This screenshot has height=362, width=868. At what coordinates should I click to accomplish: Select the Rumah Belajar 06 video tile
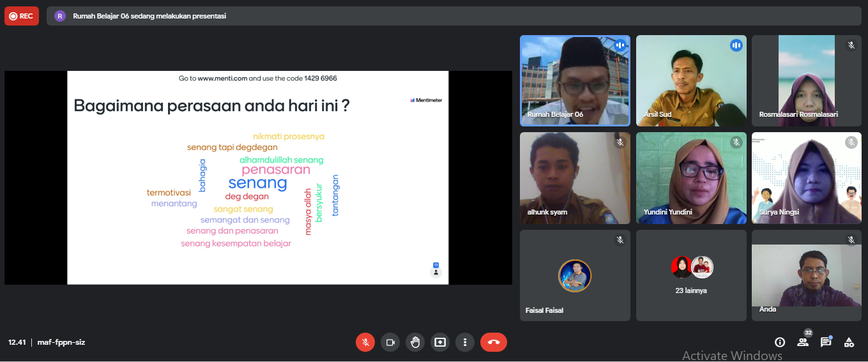pyautogui.click(x=575, y=80)
